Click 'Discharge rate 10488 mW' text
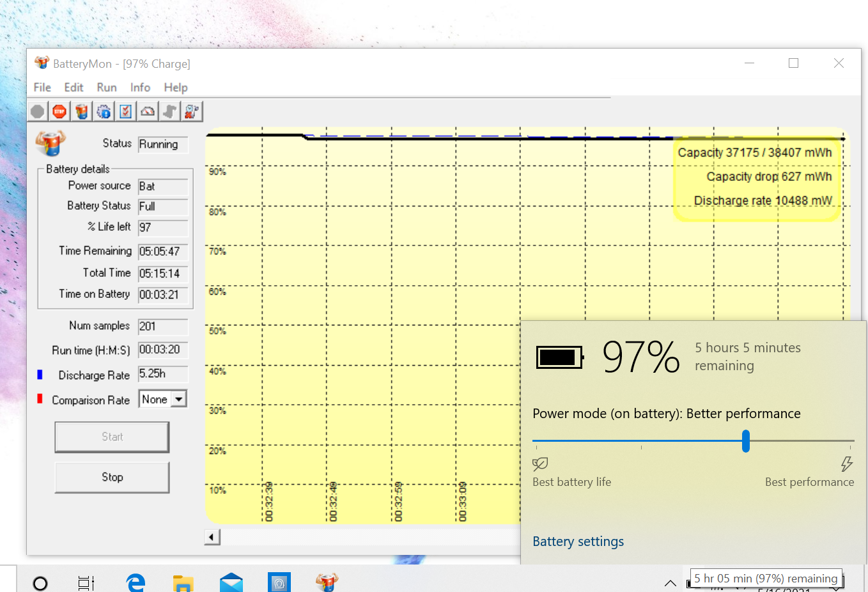 pos(763,201)
